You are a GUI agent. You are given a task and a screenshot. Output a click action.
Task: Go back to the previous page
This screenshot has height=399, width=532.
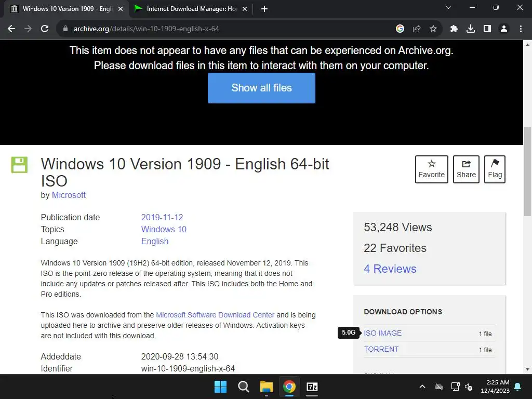tap(11, 29)
